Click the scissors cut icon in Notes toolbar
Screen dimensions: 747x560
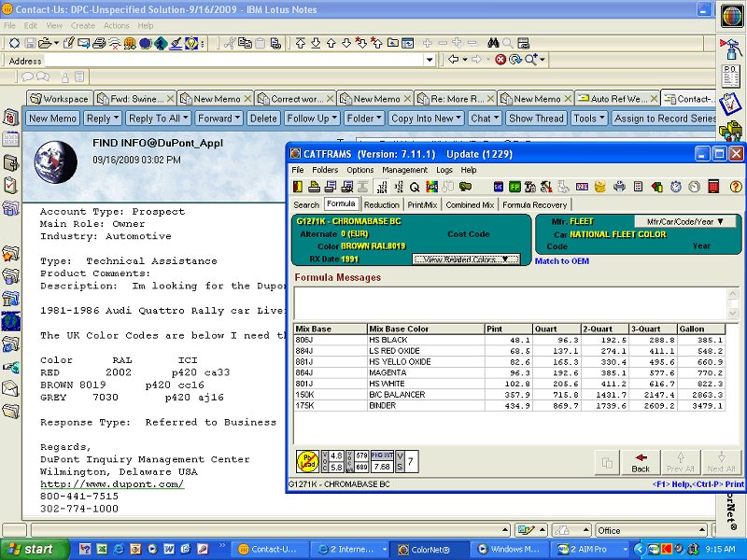pyautogui.click(x=229, y=43)
